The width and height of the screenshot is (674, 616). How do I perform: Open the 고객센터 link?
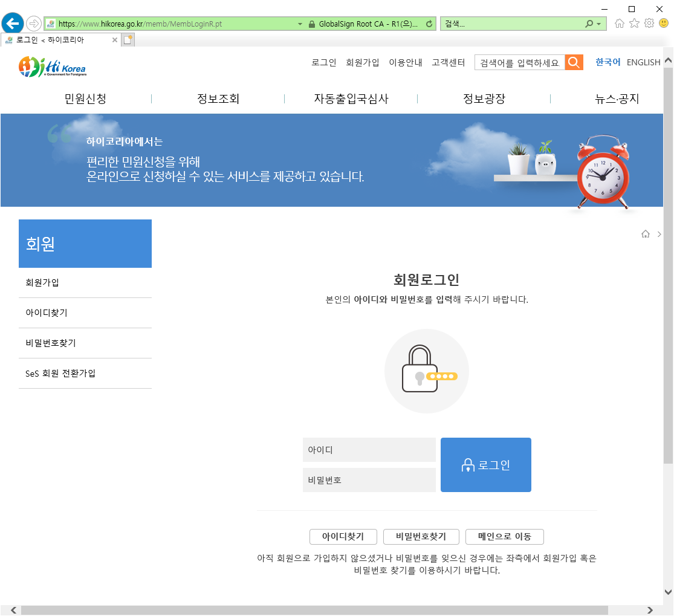click(449, 62)
